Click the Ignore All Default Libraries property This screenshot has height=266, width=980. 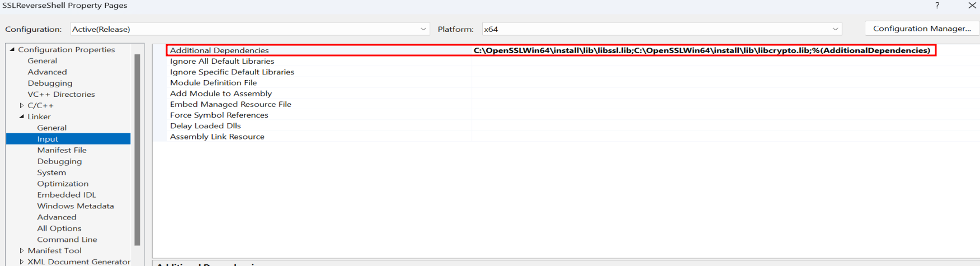(222, 61)
